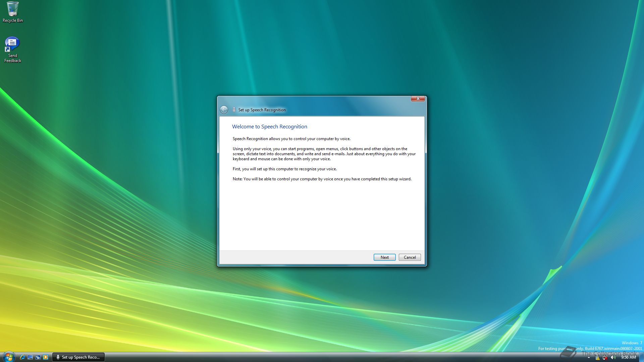Launch Windows Media Player from Quick Launch
Image resolution: width=644 pixels, height=362 pixels.
[46, 357]
